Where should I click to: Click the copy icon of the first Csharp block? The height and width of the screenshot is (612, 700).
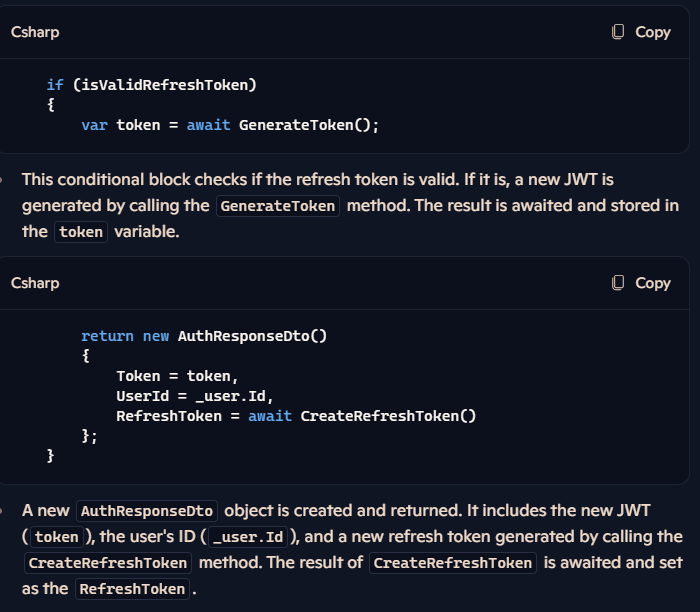coord(618,32)
